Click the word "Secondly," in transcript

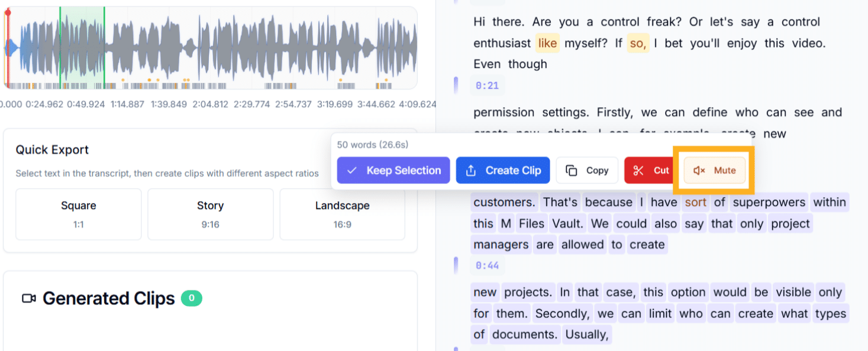(562, 314)
